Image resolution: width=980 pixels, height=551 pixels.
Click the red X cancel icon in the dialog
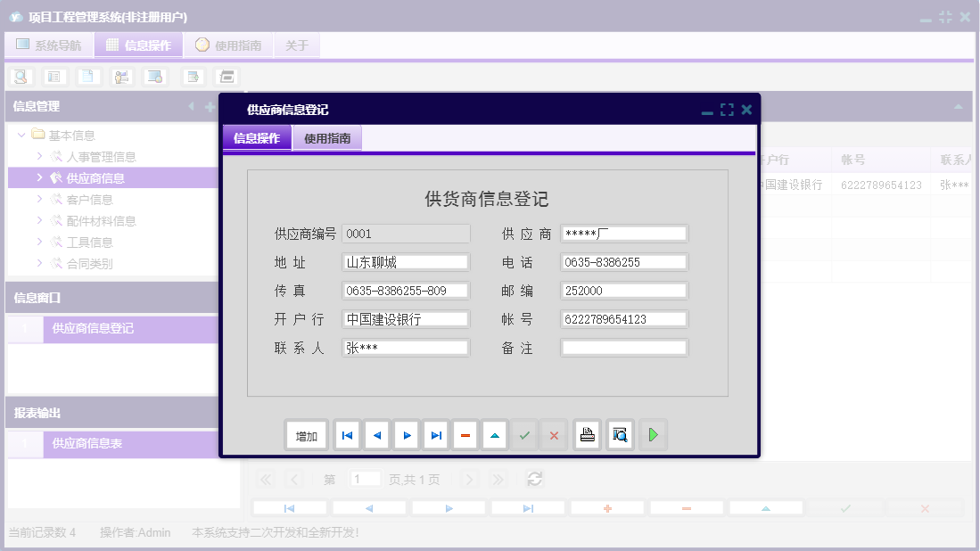(554, 434)
